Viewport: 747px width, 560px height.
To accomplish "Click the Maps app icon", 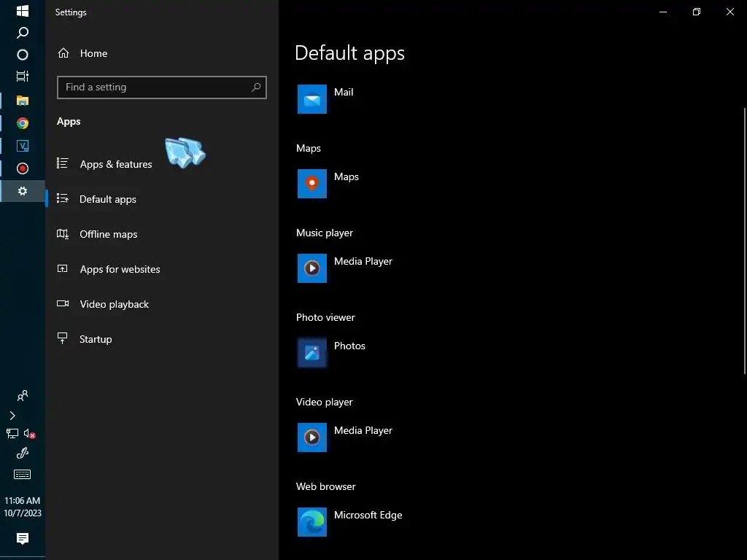I will click(x=312, y=183).
